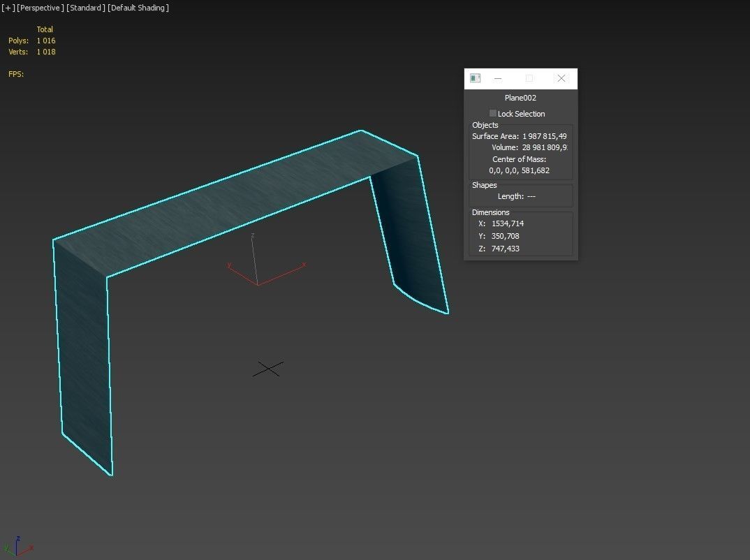The height and width of the screenshot is (560, 750).
Task: Click the object pivot axis tripod
Action: click(x=258, y=285)
